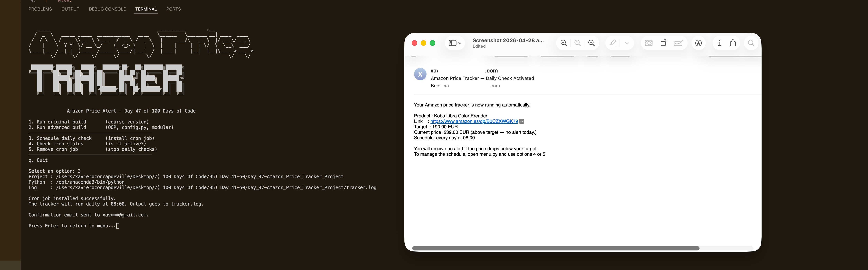Viewport: 868px width, 270px height.
Task: Click the Screenshot 2026-04-28 window title
Action: click(x=508, y=40)
